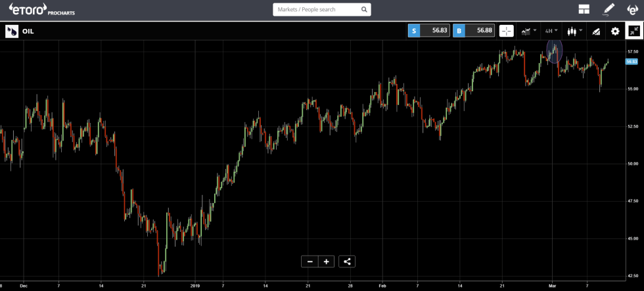Open the chart layout grid selector
The height and width of the screenshot is (291, 644).
584,9
